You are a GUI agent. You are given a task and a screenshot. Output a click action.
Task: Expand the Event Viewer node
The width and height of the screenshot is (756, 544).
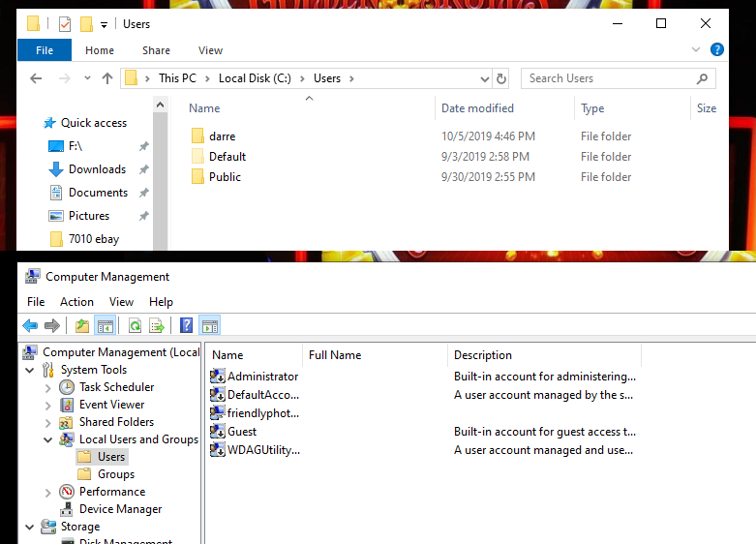[x=47, y=406]
